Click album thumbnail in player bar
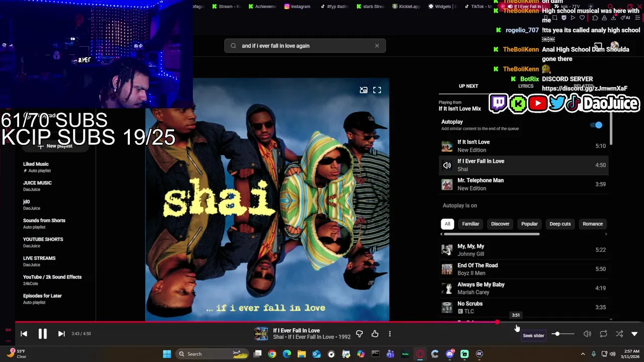This screenshot has width=644, height=362. pos(261,334)
